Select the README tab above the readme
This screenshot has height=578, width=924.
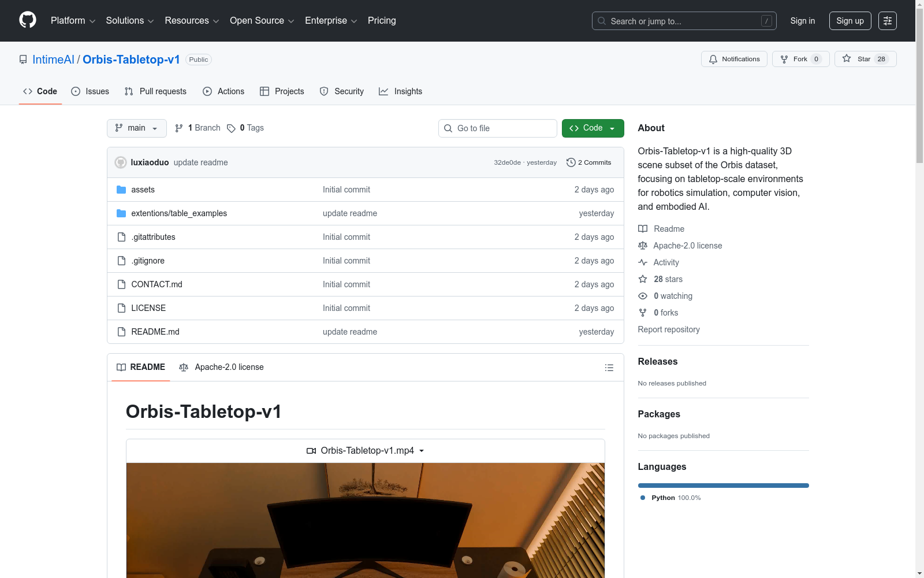pyautogui.click(x=141, y=368)
